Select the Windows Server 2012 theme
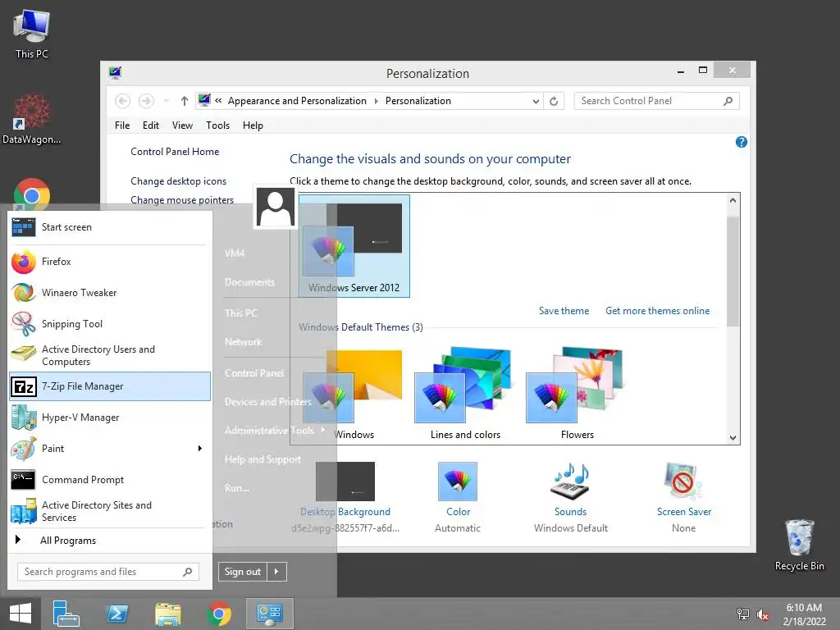 354,246
